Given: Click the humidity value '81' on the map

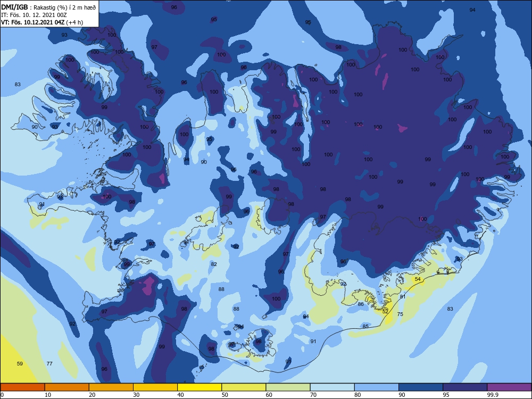Looking at the screenshot, I should pos(403,296).
